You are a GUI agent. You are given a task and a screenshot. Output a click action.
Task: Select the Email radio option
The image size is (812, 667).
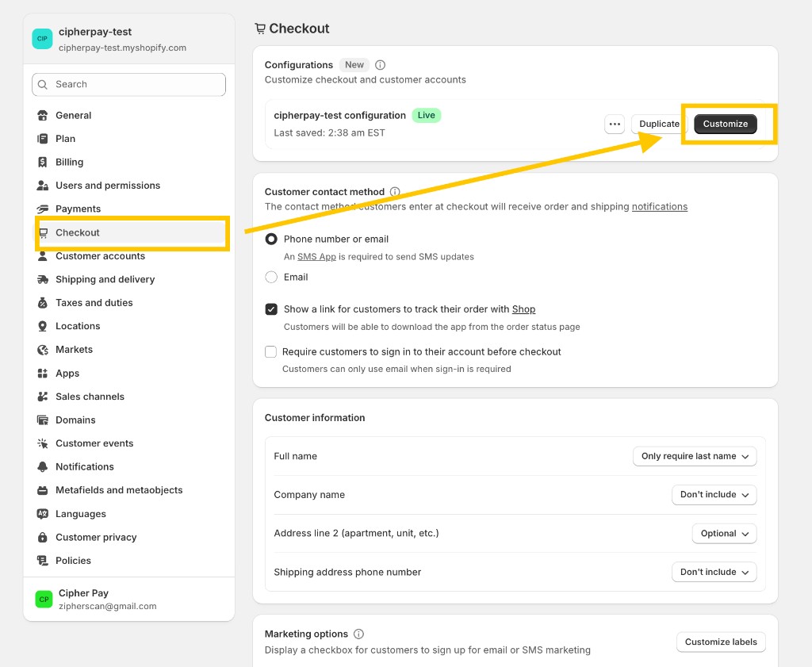click(x=271, y=277)
